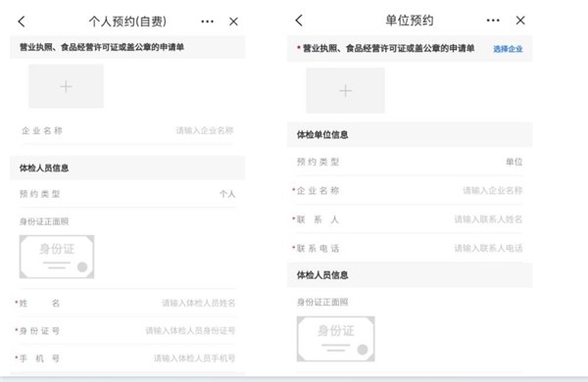Upload 身份证 front photo on 个人预约 screen
Image resolution: width=588 pixels, height=382 pixels.
[x=57, y=257]
